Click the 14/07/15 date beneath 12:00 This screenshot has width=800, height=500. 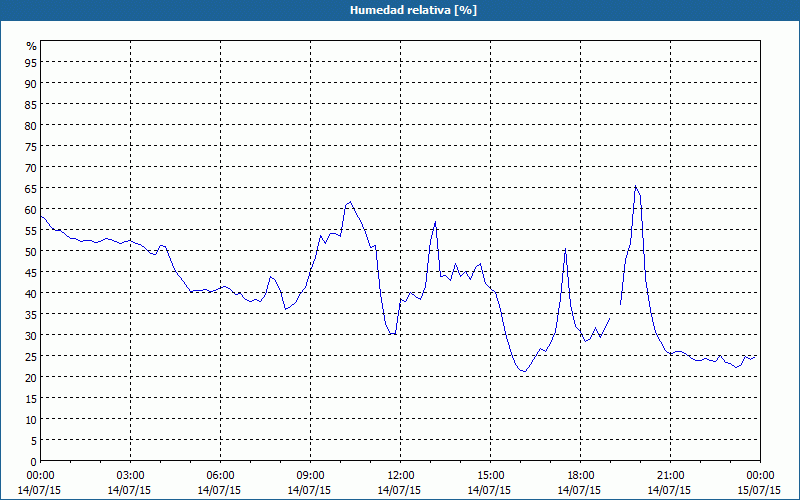400,490
